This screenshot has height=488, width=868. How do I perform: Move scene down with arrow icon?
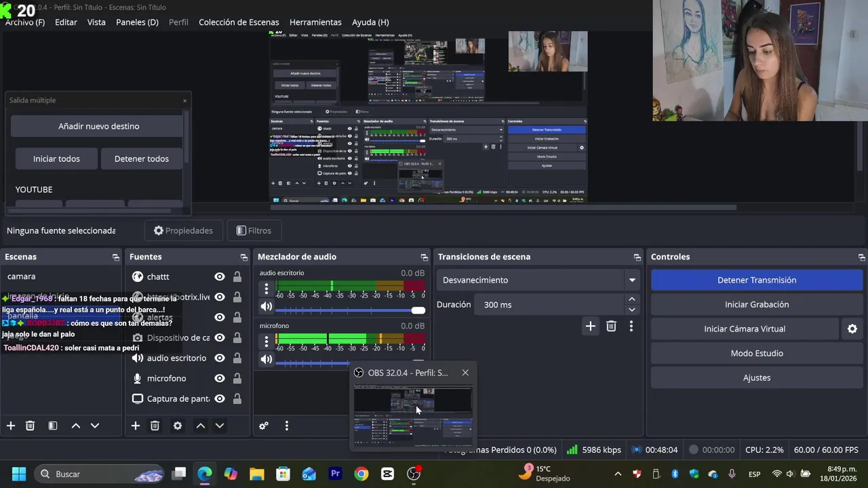coord(95,426)
